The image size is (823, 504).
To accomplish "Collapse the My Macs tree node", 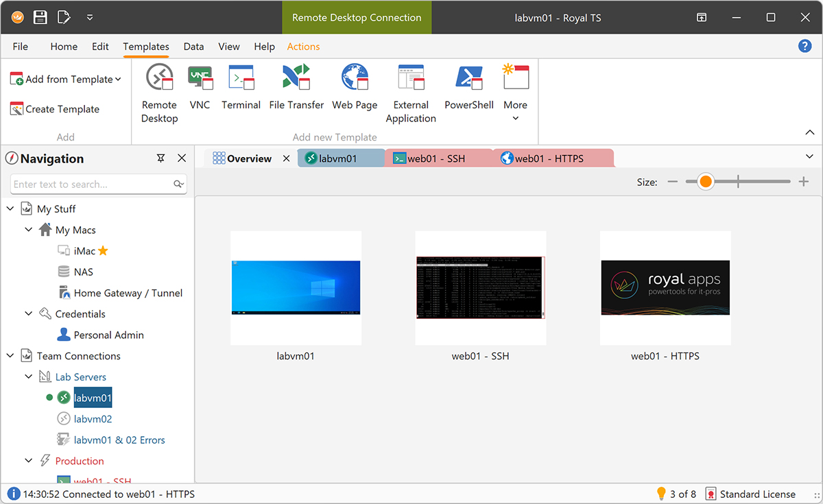I will pos(28,230).
